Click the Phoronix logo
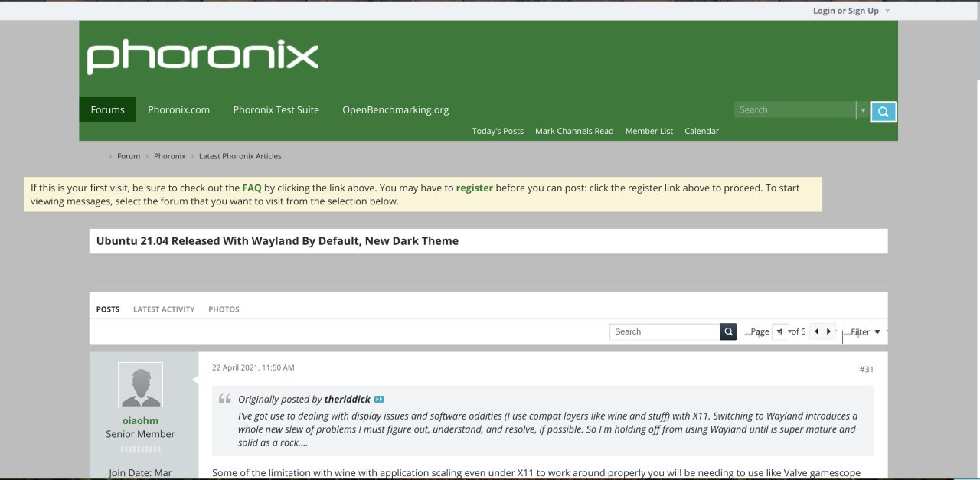 click(202, 57)
